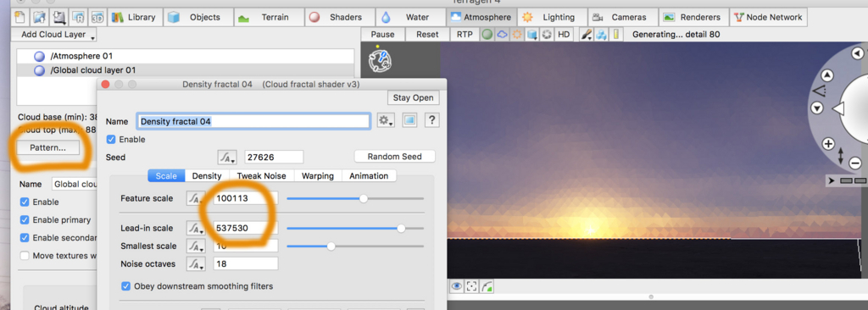The height and width of the screenshot is (310, 868).
Task: Click the Seed value field 27626
Action: pos(274,157)
